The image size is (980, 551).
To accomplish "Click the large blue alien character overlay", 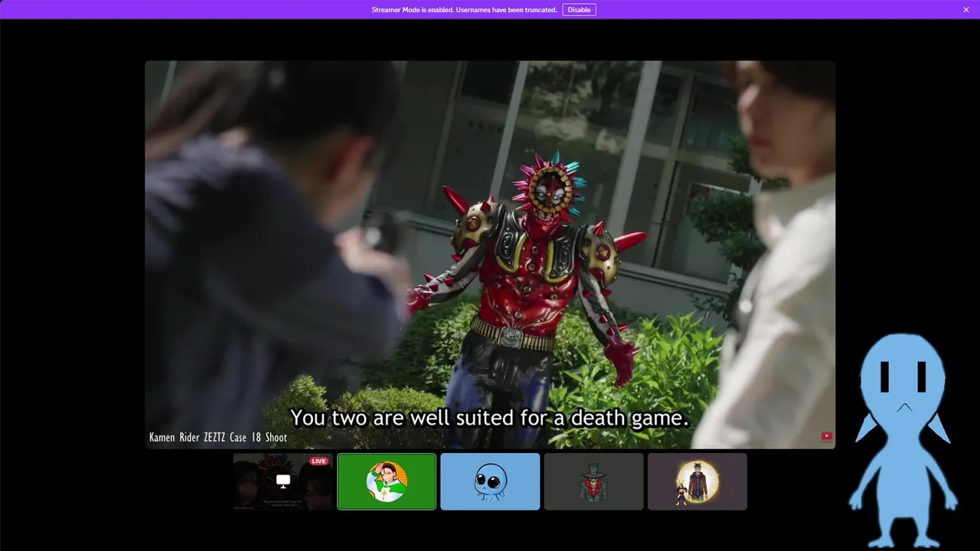I will coord(903,440).
